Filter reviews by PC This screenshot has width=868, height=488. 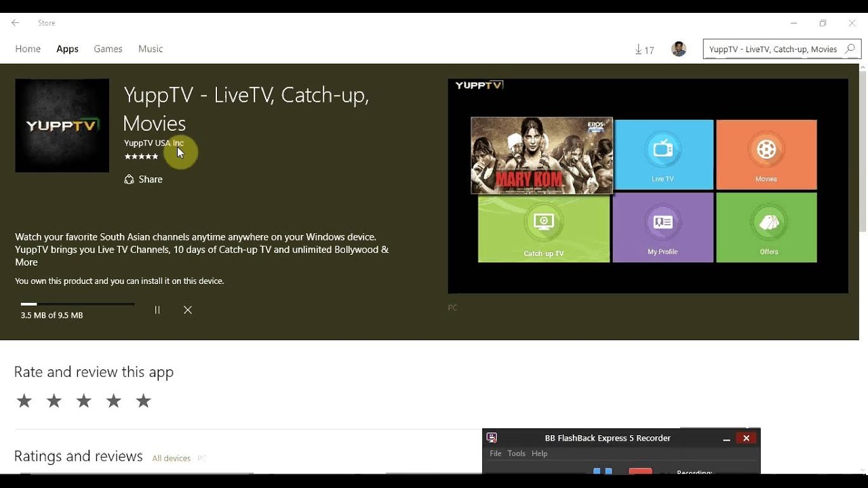pyautogui.click(x=201, y=459)
